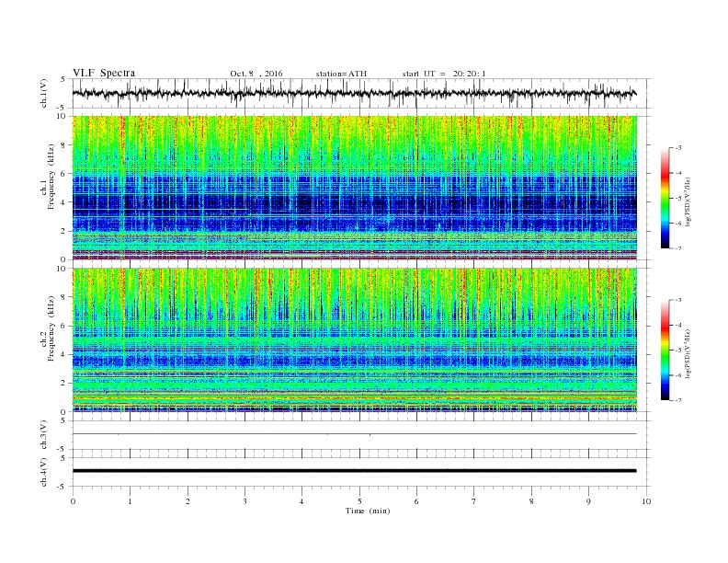Image resolution: width=728 pixels, height=563 pixels.
Task: Click the "3" tick label on time axis
Action: tap(245, 501)
